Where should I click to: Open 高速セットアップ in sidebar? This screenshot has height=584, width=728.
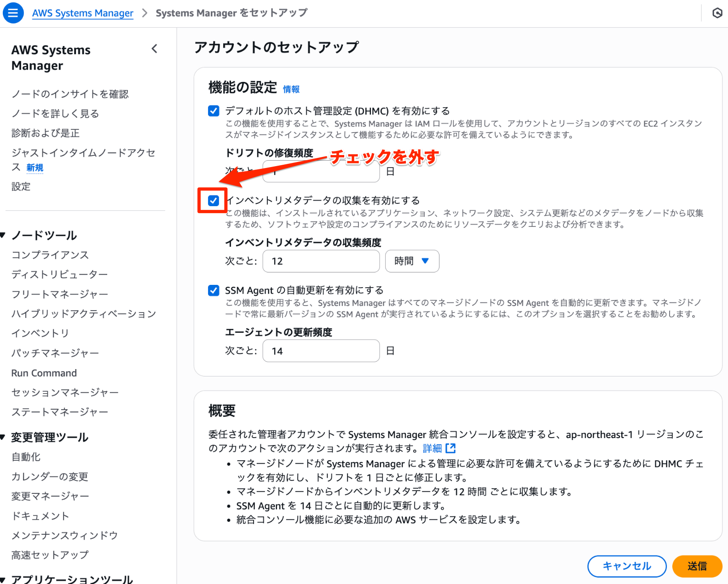(50, 555)
